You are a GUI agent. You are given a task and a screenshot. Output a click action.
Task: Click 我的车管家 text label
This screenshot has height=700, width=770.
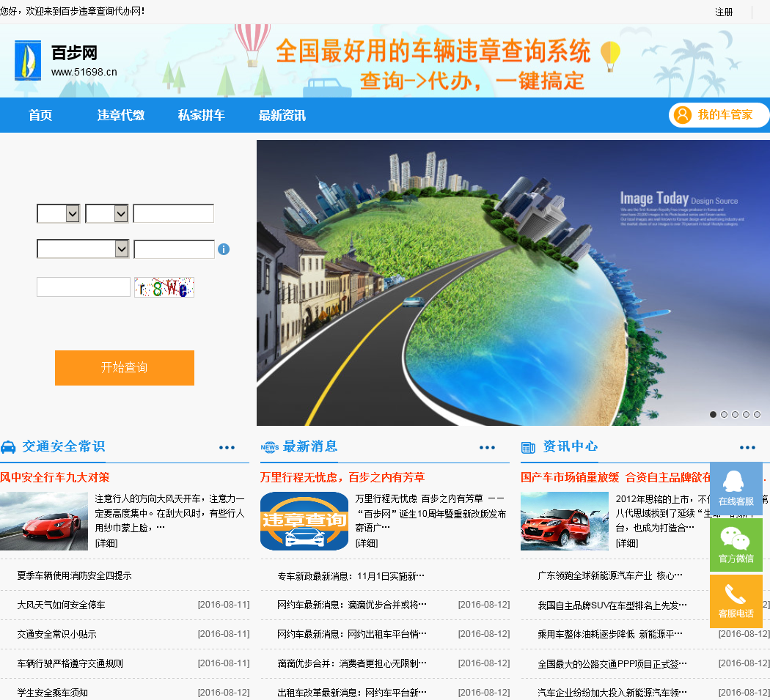pos(725,115)
